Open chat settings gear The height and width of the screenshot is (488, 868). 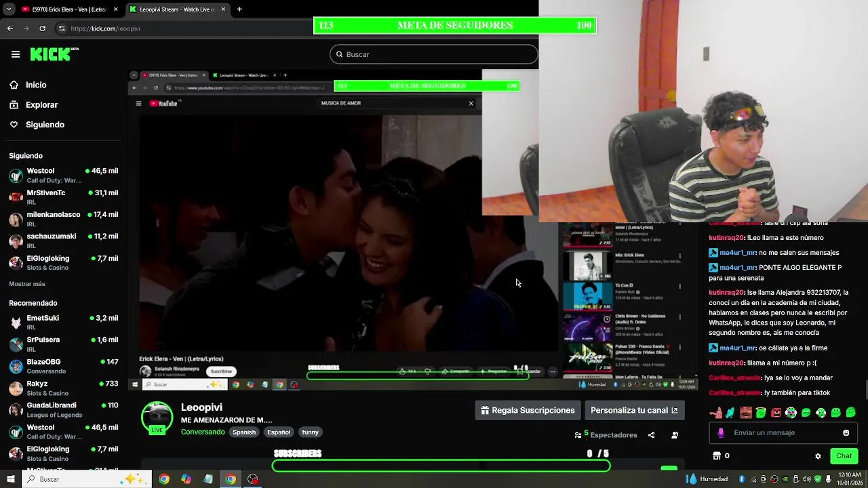[818, 456]
